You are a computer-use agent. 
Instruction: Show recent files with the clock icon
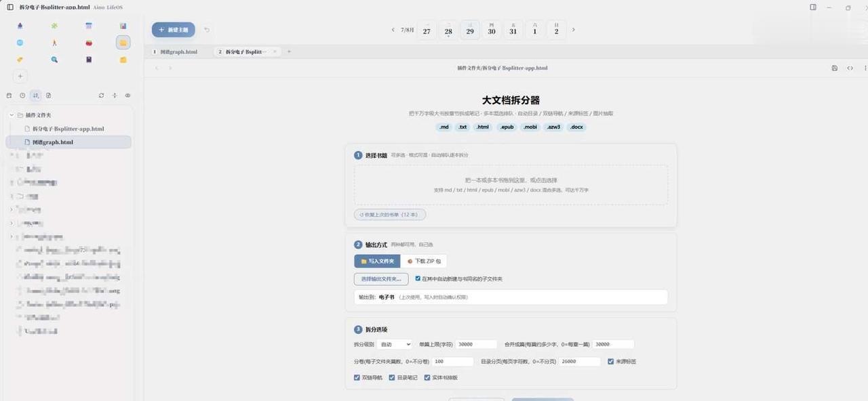tap(22, 96)
